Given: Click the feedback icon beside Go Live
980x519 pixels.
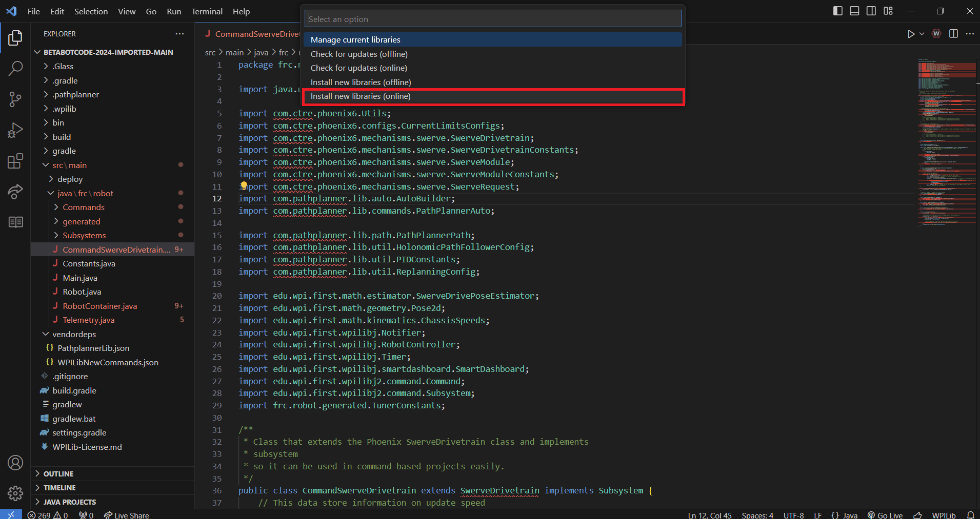Looking at the screenshot, I should point(917,515).
